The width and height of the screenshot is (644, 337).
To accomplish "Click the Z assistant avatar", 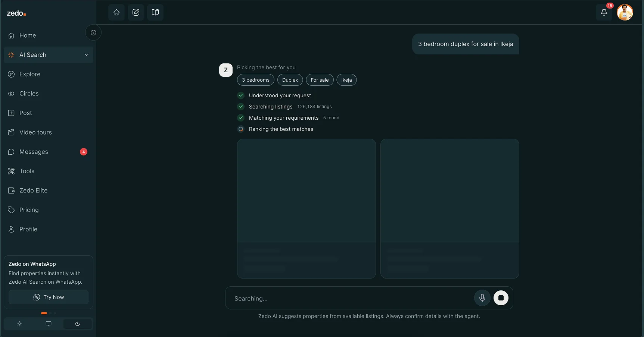I will coord(226,70).
